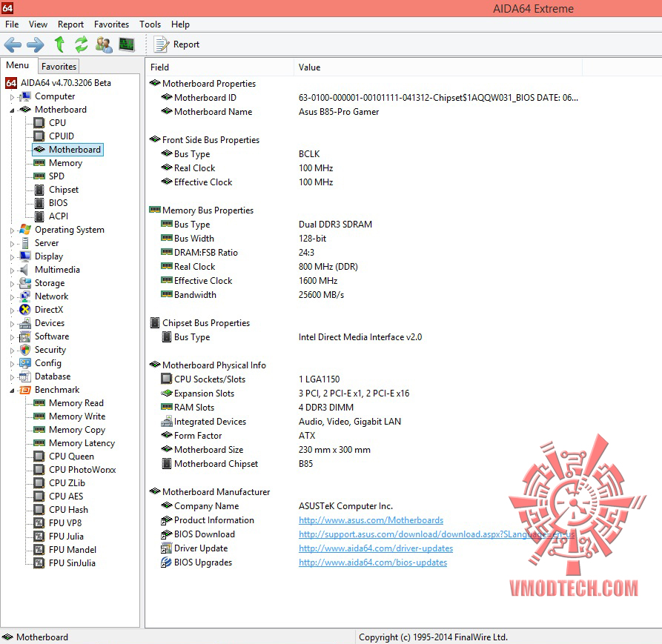Select the ACPI tree item
Screen dimensions: 662x644
[x=59, y=216]
